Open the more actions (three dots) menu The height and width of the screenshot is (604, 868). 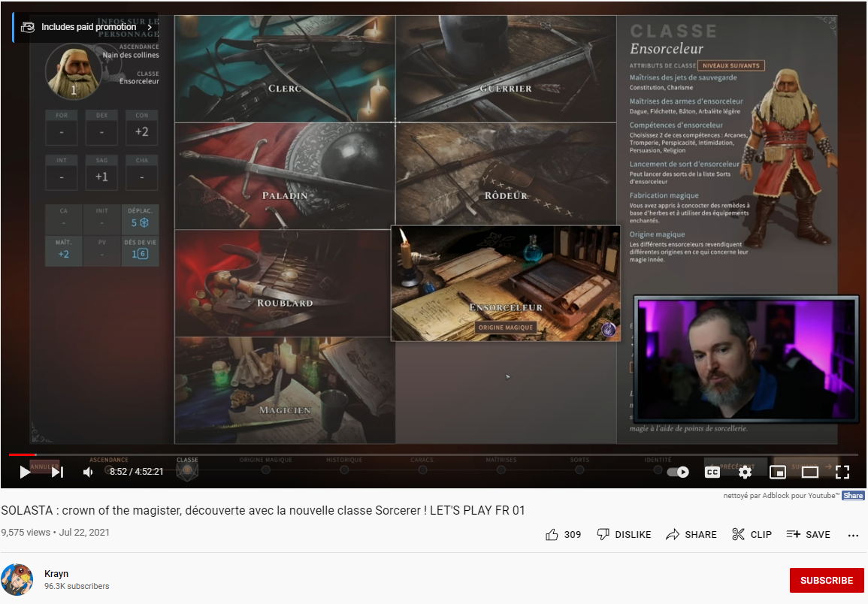point(853,535)
